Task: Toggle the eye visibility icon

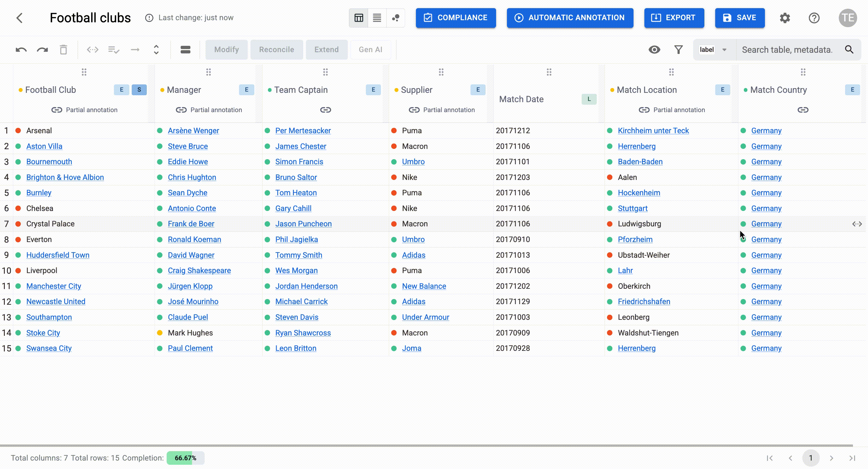Action: [654, 50]
